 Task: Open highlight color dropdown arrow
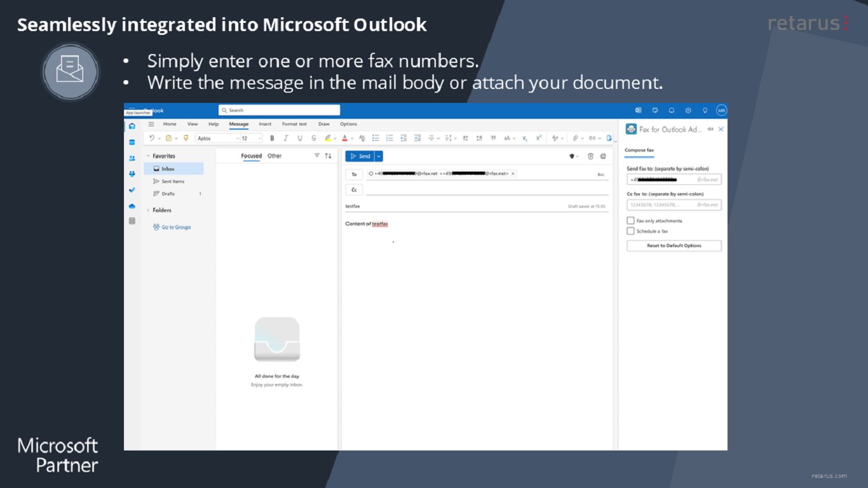[x=335, y=138]
